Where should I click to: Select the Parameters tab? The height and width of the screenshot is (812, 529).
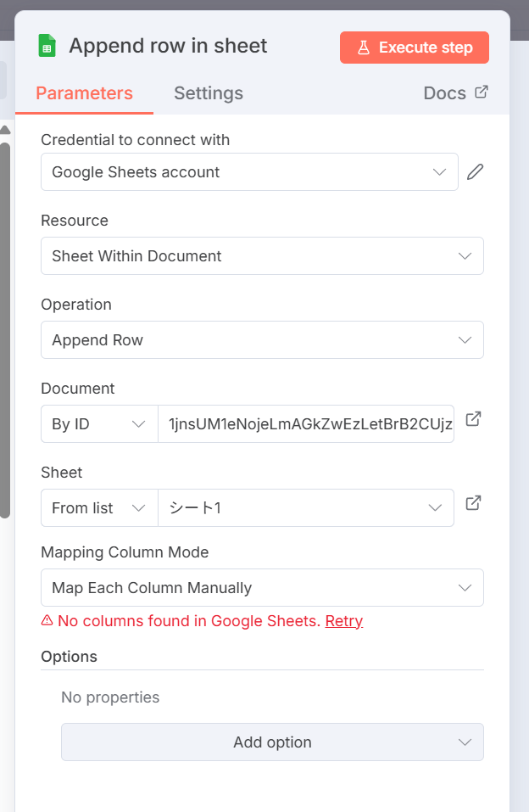84,93
